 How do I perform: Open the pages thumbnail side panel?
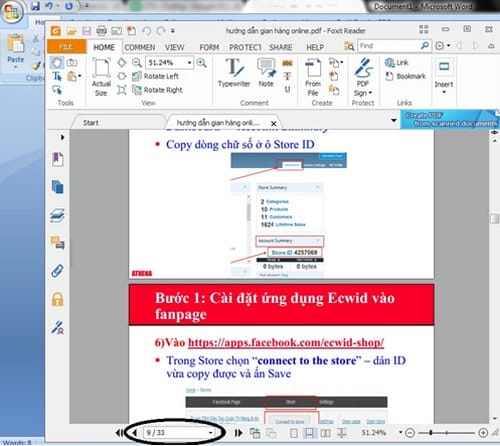(x=58, y=187)
